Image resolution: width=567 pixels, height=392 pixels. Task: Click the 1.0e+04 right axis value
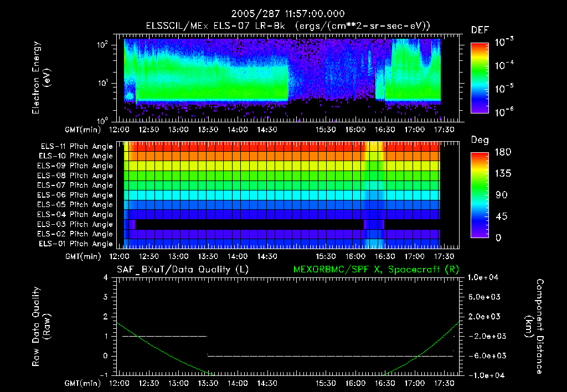tap(483, 277)
